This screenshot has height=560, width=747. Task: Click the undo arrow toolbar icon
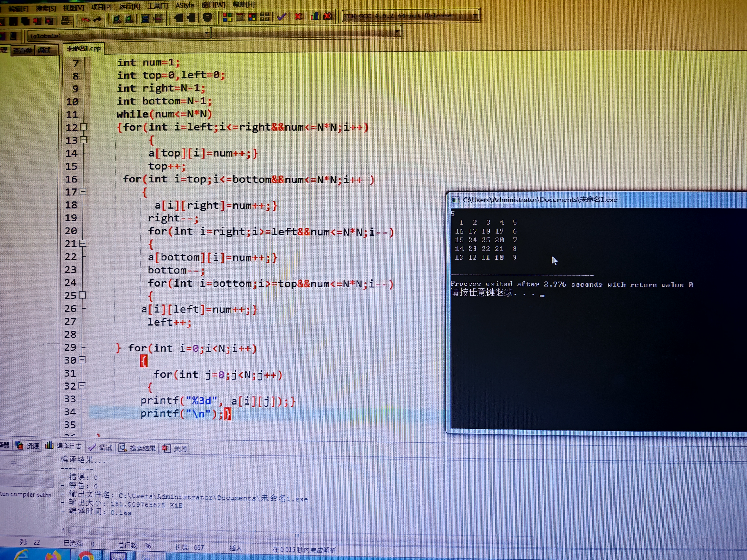[x=85, y=20]
